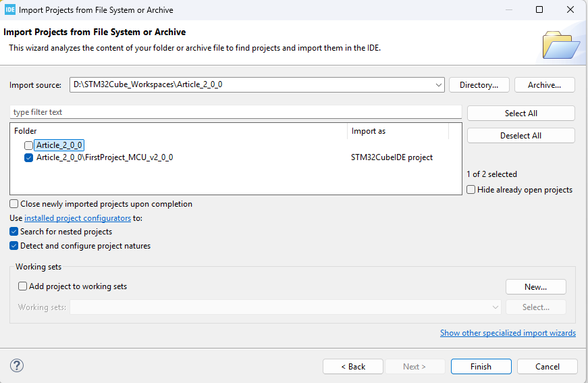588x383 pixels.
Task: Check Hide already open projects
Action: coord(471,190)
